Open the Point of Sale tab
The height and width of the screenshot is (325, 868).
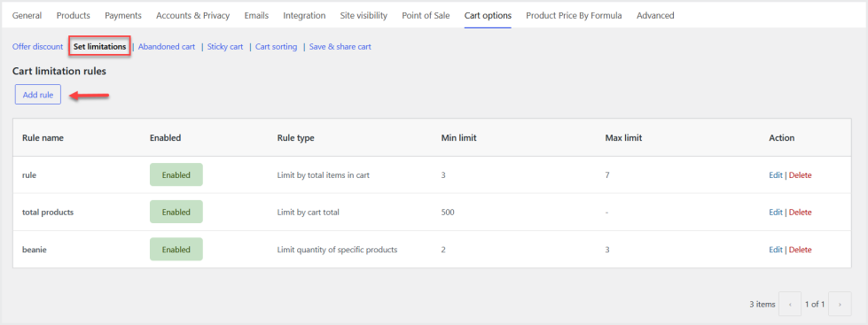point(426,15)
